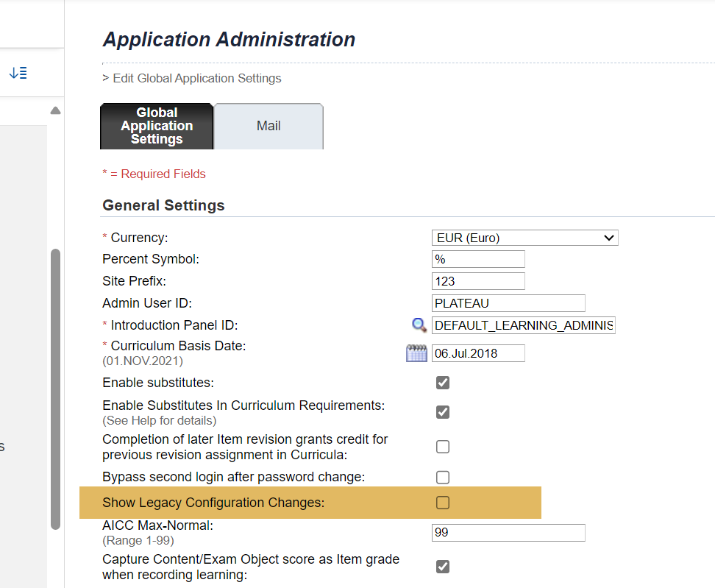Viewport: 715px width, 588px height.
Task: Click the left panel vertical scrollbar
Action: click(x=56, y=389)
